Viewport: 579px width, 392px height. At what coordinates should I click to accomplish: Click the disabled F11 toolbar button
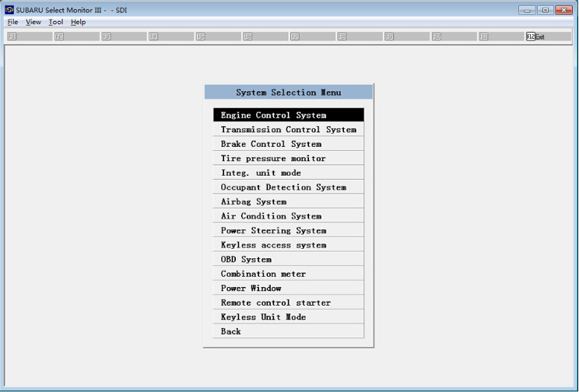coord(501,37)
